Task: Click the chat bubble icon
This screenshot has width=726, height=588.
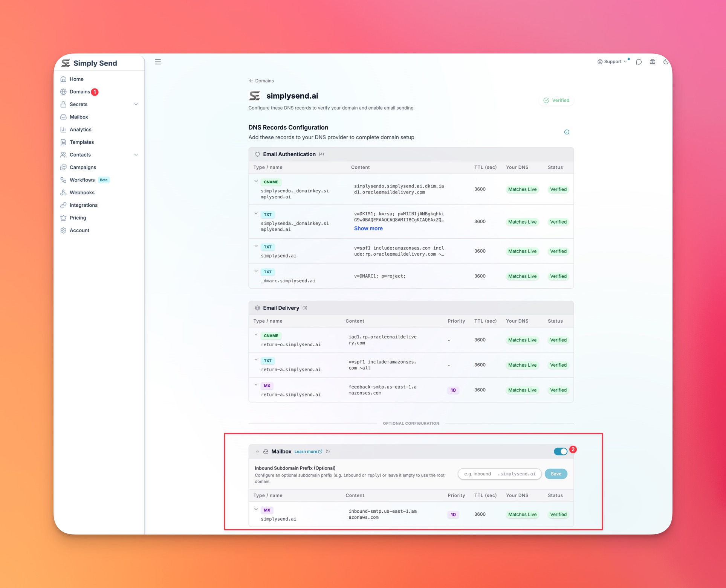Action: (x=639, y=62)
